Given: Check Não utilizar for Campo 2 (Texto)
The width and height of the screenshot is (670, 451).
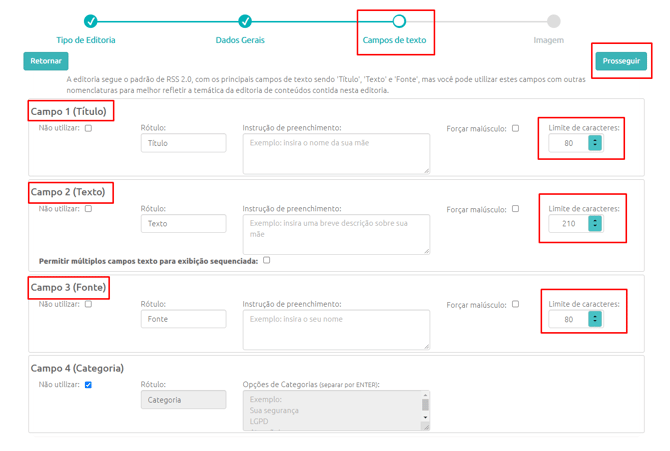Looking at the screenshot, I should (88, 209).
